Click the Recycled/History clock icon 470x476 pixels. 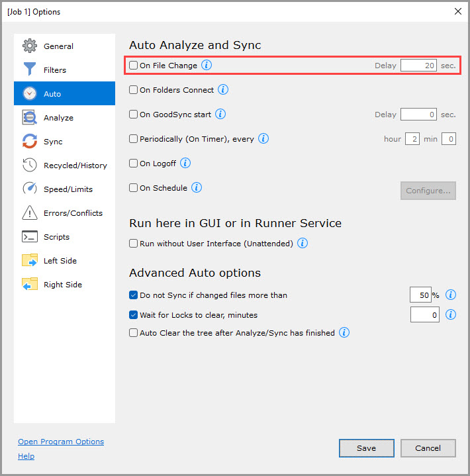pyautogui.click(x=30, y=166)
